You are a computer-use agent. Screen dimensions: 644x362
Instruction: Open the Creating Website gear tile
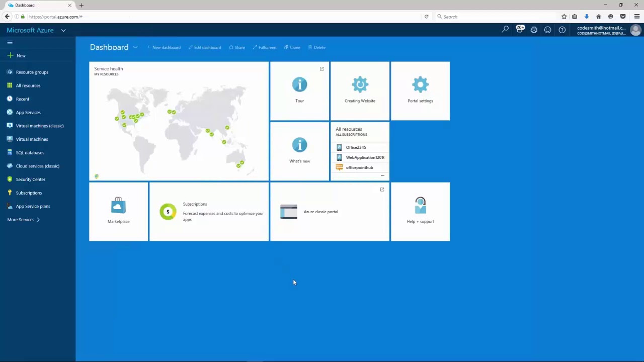tap(360, 91)
